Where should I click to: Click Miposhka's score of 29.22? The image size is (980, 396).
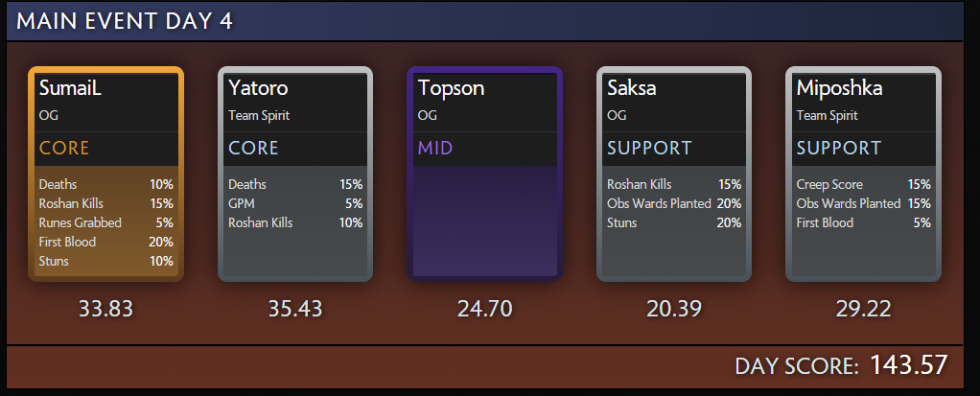click(862, 309)
